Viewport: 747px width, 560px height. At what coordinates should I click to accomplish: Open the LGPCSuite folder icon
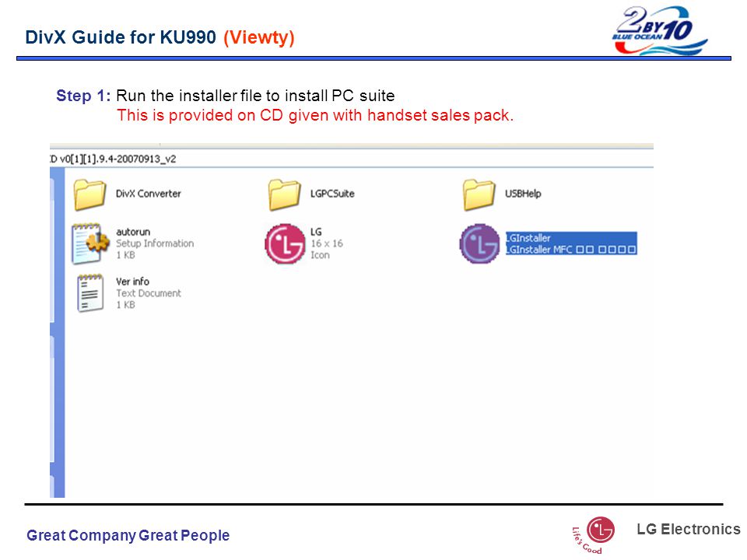tap(284, 194)
